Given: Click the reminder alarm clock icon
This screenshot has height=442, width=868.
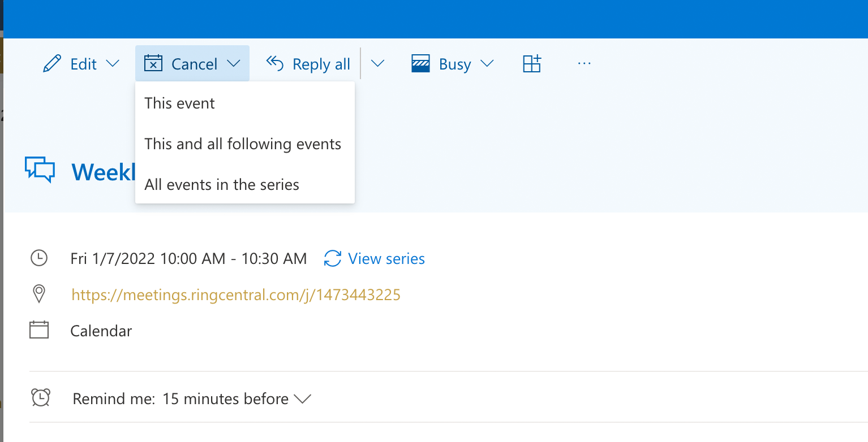Looking at the screenshot, I should tap(41, 398).
